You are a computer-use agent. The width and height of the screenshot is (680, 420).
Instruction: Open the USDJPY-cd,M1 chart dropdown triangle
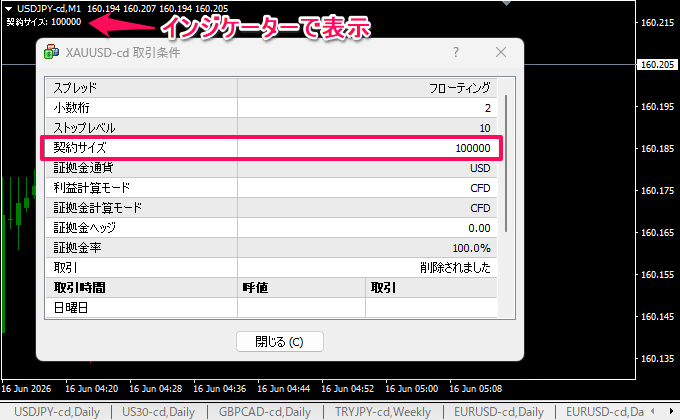click(x=8, y=9)
